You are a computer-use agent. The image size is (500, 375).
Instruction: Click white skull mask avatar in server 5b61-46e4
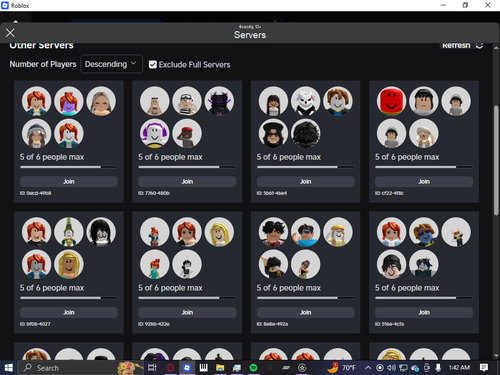305,101
